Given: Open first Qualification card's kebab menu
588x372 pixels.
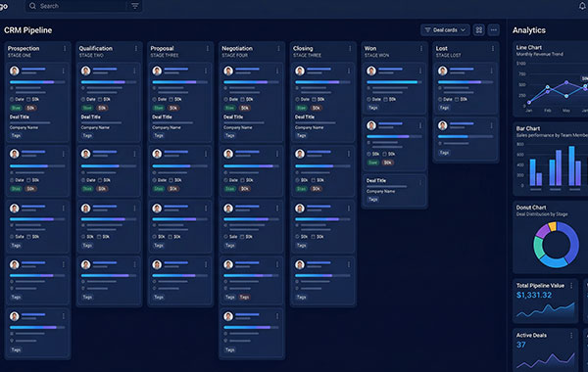Looking at the screenshot, I should (134, 70).
